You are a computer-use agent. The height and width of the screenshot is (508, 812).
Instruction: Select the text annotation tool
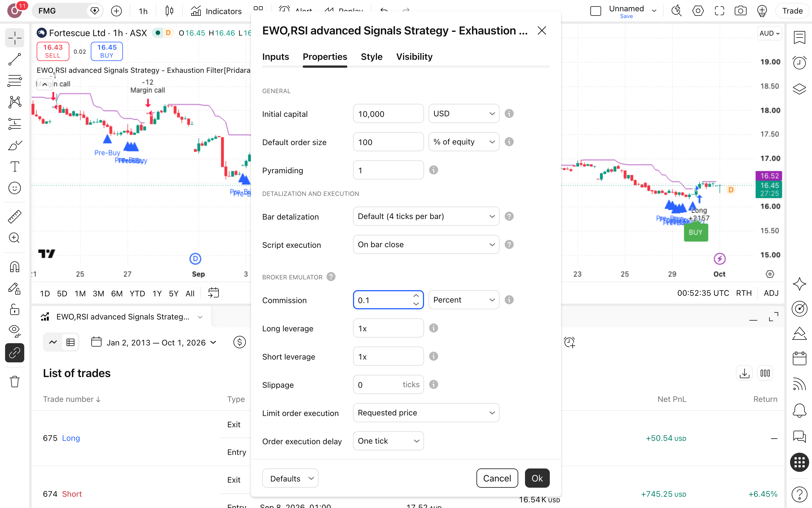point(14,167)
